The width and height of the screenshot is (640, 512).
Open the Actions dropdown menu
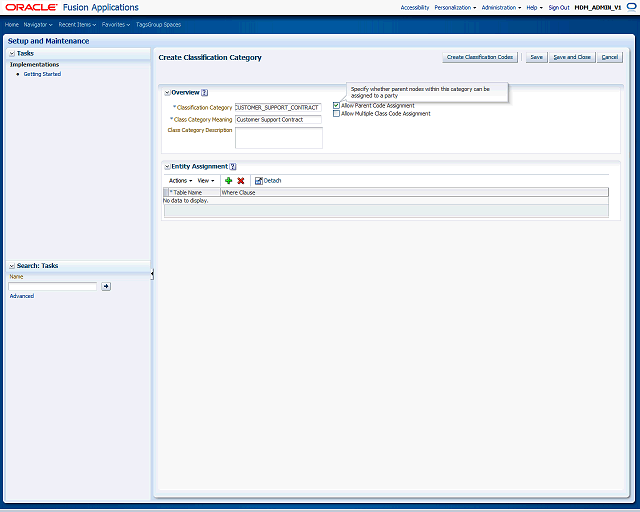pos(180,180)
